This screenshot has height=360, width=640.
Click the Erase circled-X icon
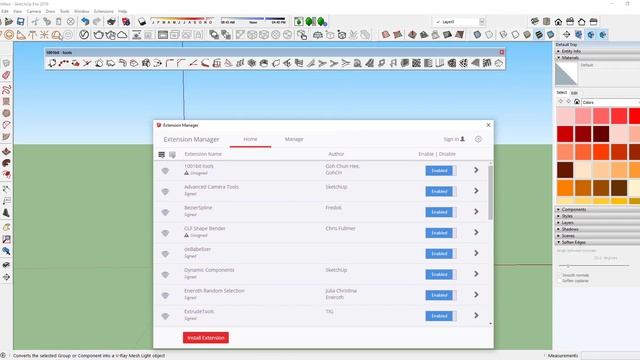coord(71,22)
